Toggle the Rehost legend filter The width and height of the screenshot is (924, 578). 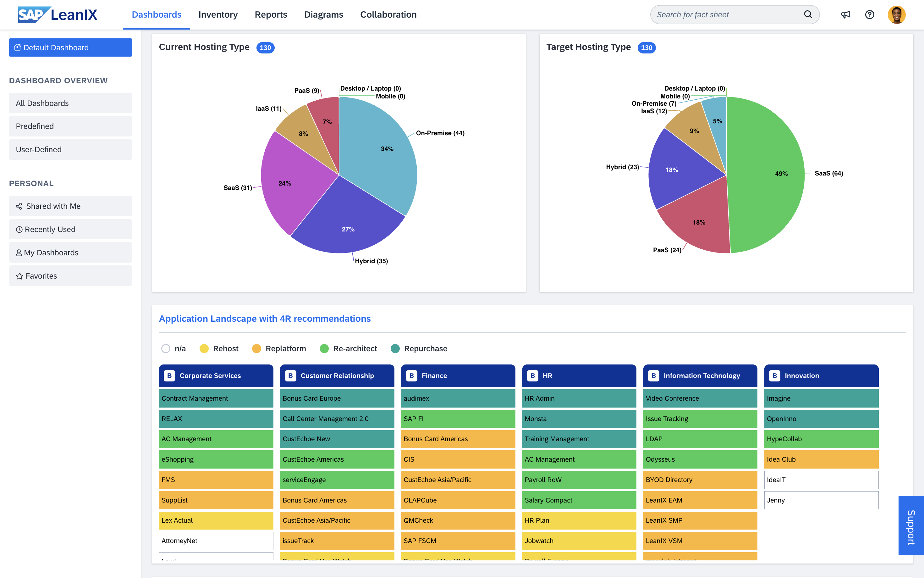coord(204,348)
